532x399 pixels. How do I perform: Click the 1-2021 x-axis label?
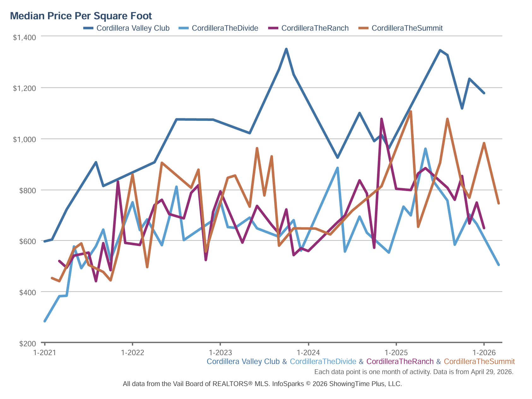point(44,352)
